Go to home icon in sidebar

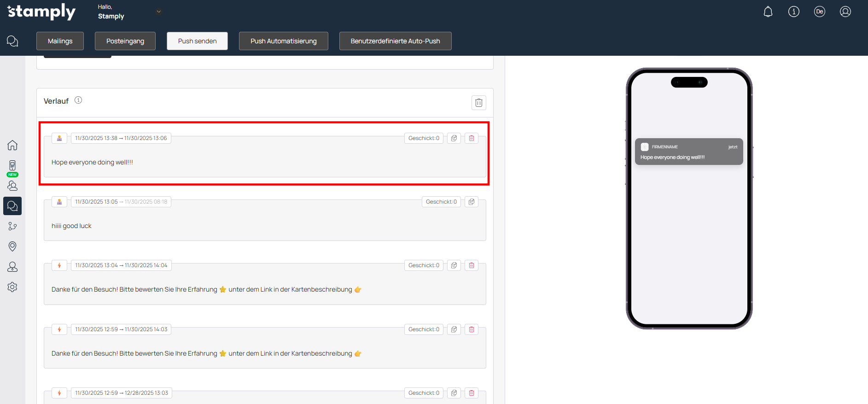[x=12, y=145]
